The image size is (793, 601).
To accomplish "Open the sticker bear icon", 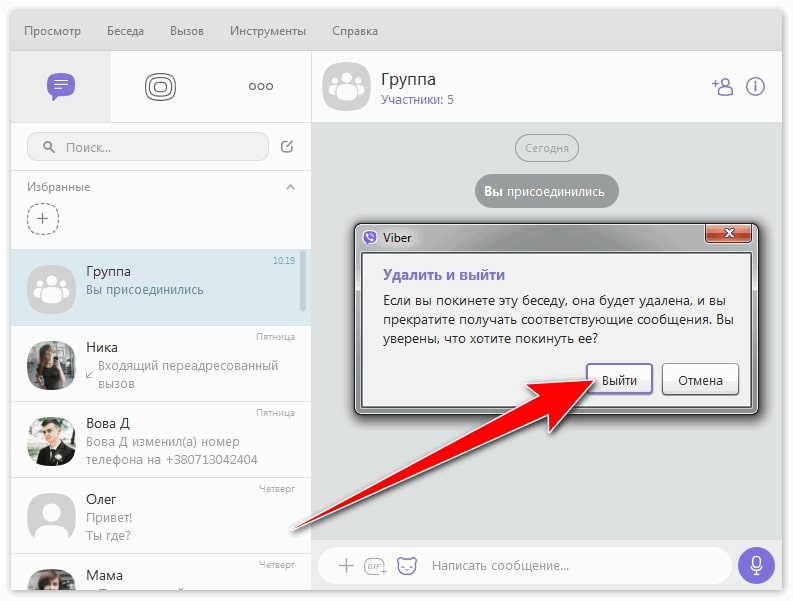I will [x=407, y=566].
